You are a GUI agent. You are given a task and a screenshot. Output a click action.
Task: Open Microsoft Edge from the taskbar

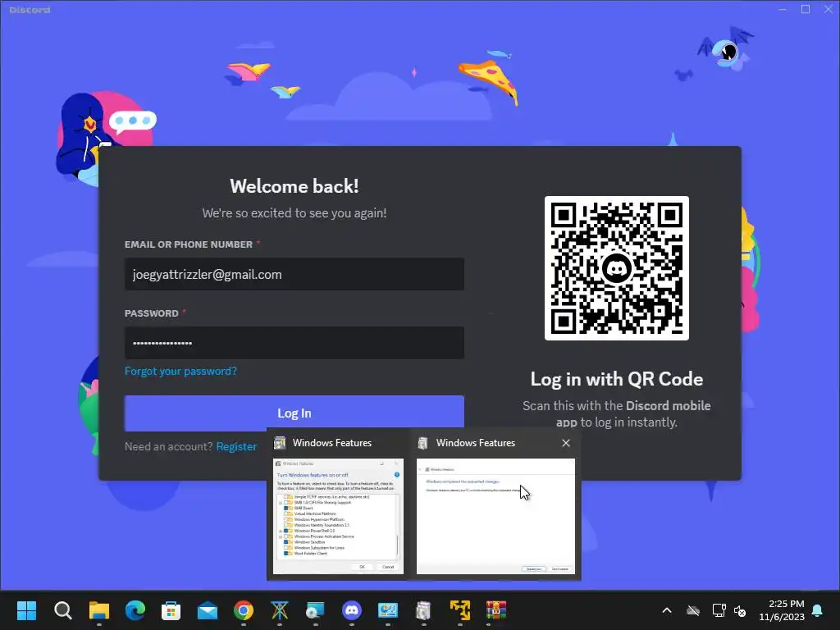click(x=135, y=610)
